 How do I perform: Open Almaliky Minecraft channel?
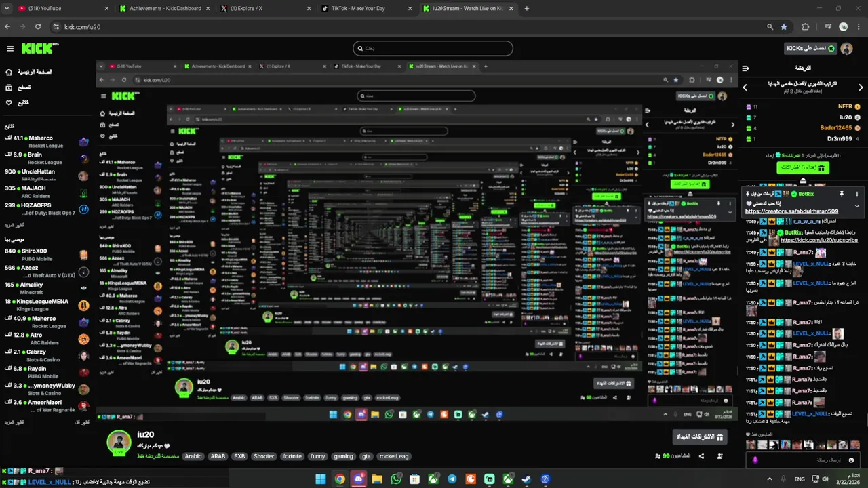tap(46, 288)
